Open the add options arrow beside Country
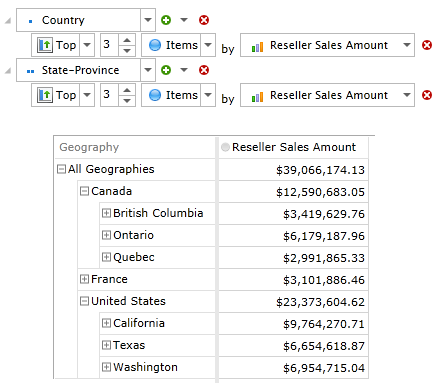Image resolution: width=447 pixels, height=383 pixels. tap(184, 20)
